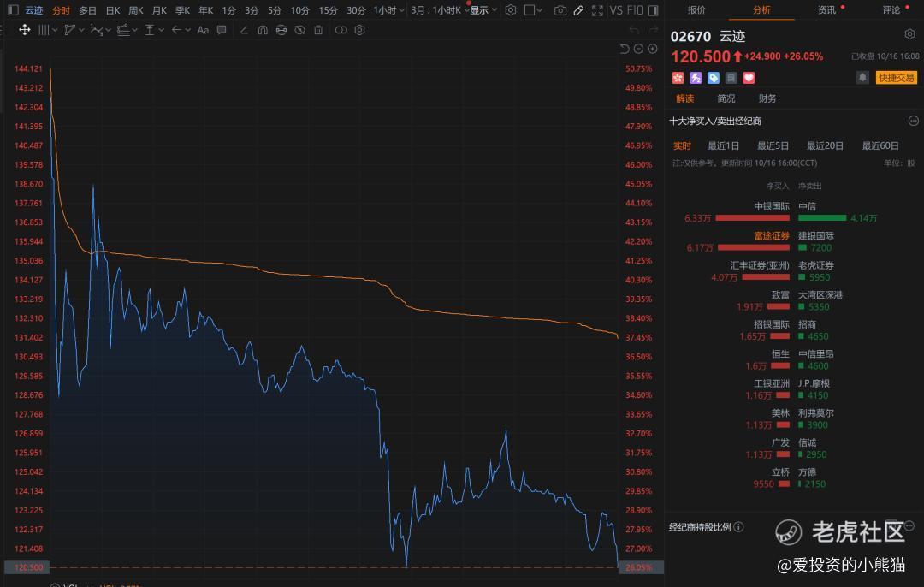Open more options for broker ranking
The width and height of the screenshot is (924, 587).
914,121
